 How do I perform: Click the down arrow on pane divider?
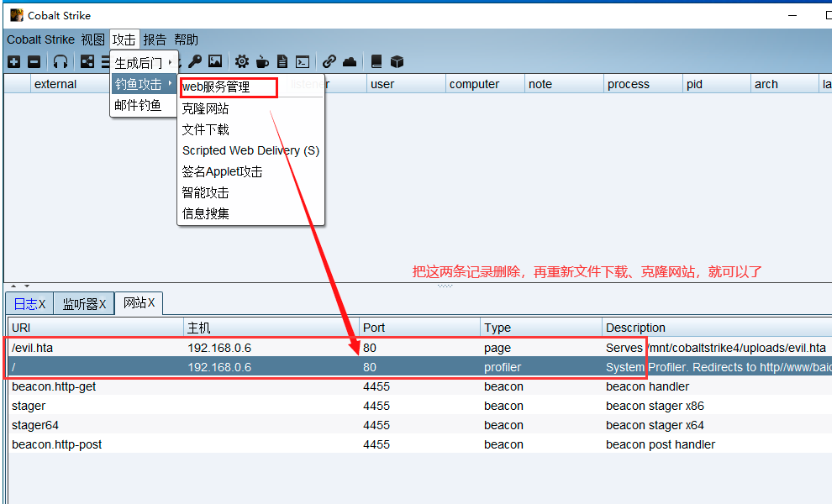pyautogui.click(x=26, y=286)
